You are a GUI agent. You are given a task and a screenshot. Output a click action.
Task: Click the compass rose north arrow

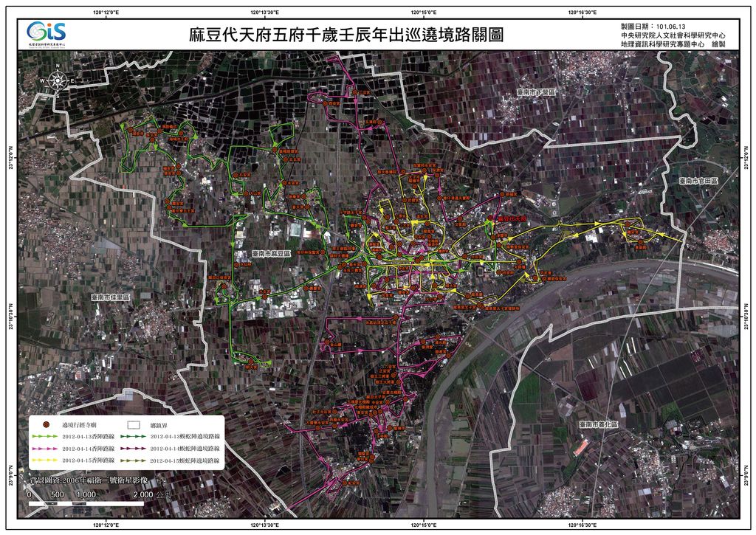pos(57,80)
